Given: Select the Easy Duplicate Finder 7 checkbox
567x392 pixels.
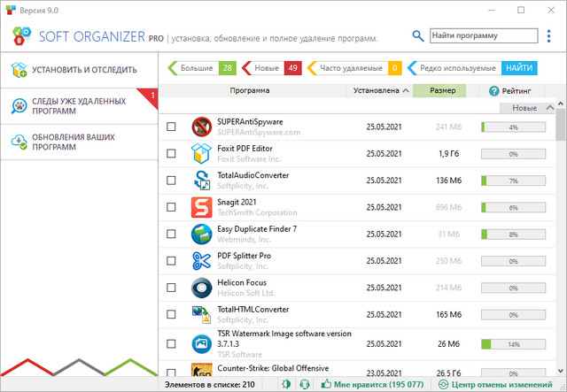Looking at the screenshot, I should tap(172, 234).
